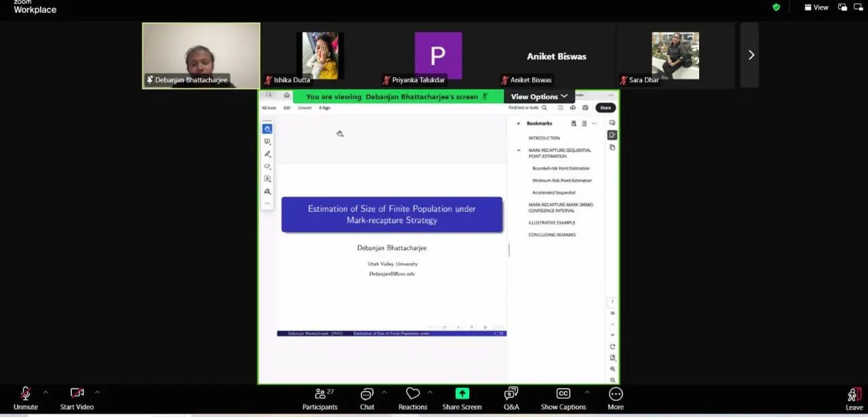
Task: Open the E-Sign tab in Acrobat
Action: point(325,108)
